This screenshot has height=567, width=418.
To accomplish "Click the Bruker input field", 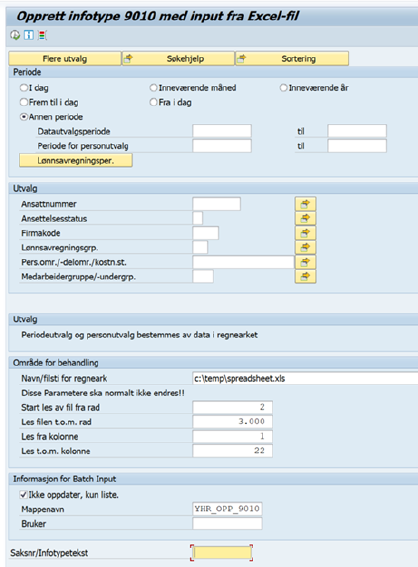I will click(x=227, y=524).
